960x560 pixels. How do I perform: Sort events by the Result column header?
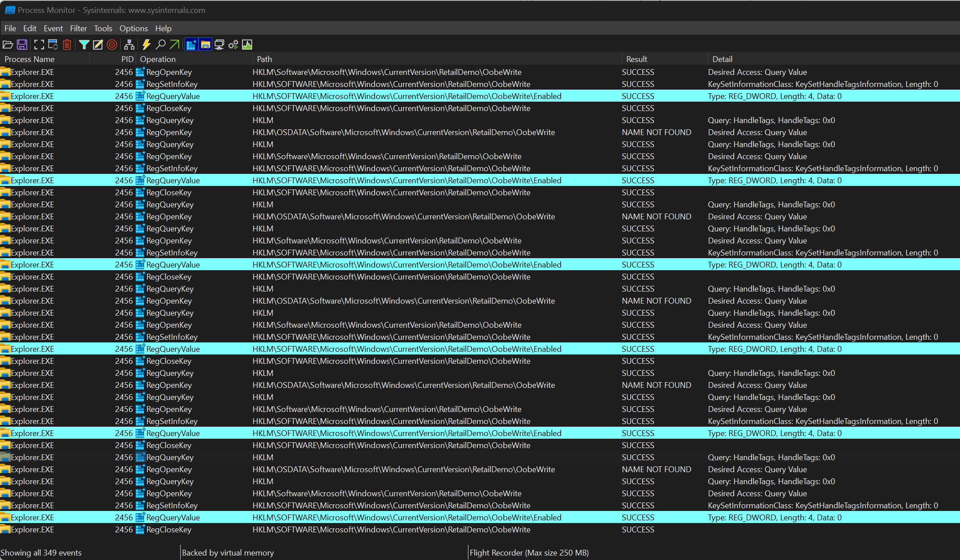637,58
